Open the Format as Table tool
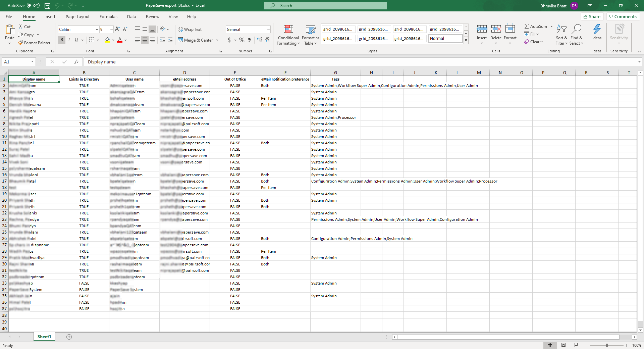Viewport: 644px width, 349px height. point(310,30)
